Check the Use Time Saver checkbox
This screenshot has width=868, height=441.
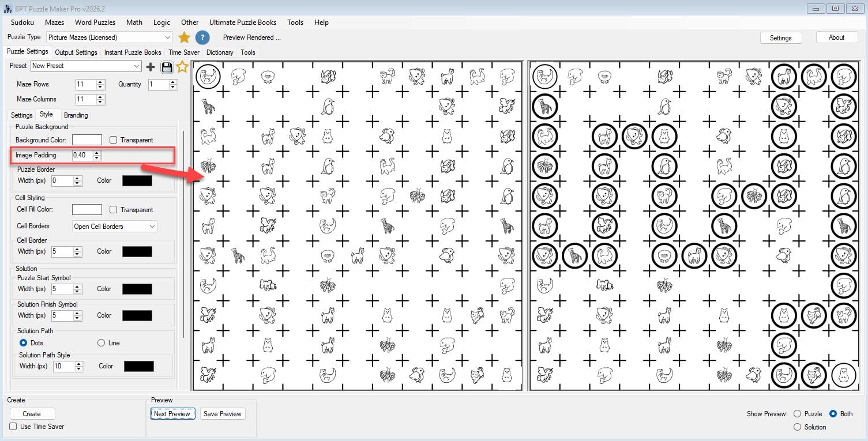(13, 427)
